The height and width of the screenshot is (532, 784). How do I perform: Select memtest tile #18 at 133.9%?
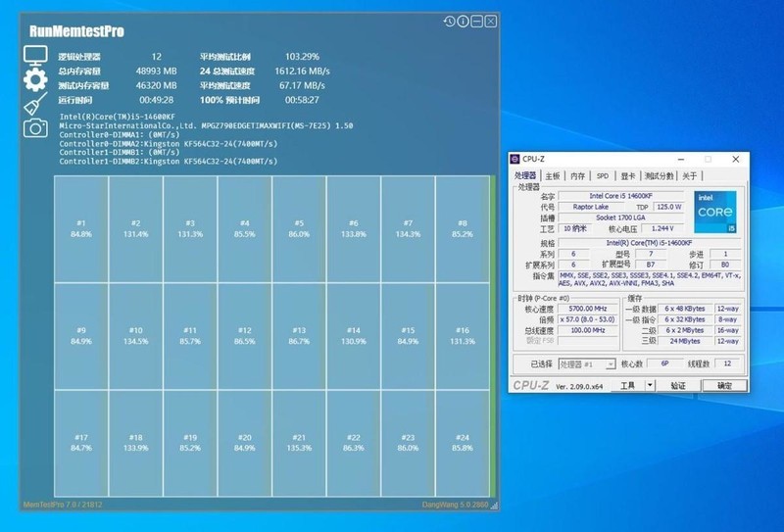(135, 443)
